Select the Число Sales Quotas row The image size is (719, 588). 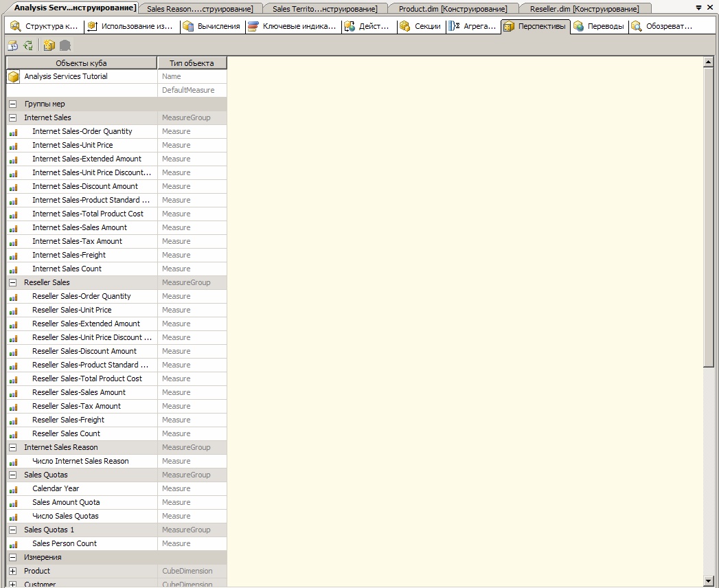(117, 517)
